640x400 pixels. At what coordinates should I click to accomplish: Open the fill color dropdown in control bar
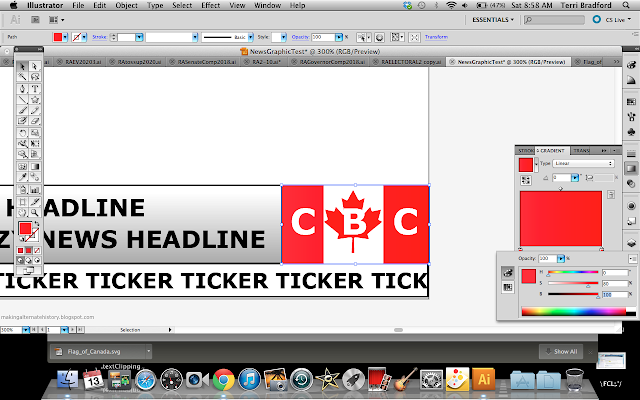[65, 37]
